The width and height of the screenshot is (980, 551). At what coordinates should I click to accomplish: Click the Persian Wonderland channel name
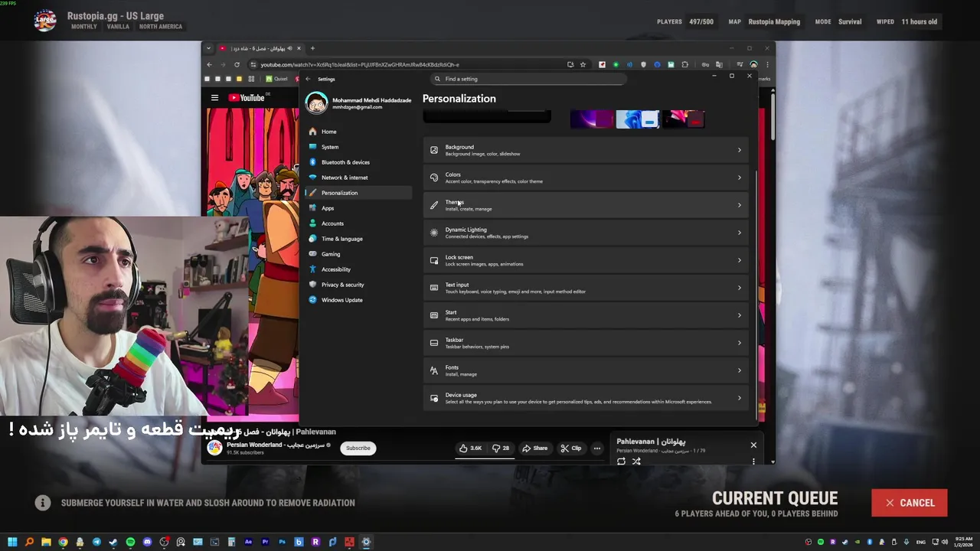276,445
